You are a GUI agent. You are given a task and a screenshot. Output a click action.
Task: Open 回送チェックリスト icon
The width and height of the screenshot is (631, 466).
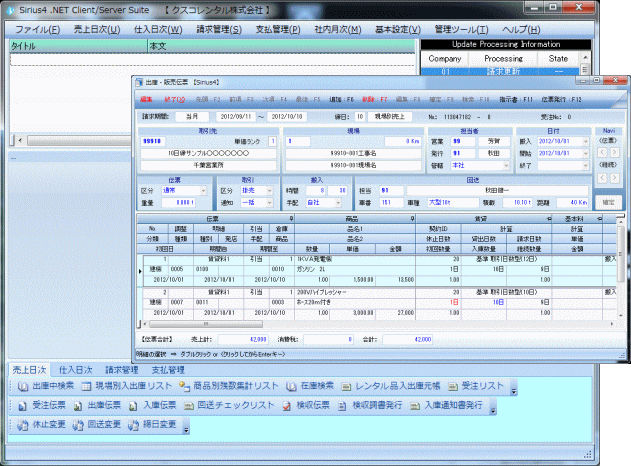click(x=189, y=406)
